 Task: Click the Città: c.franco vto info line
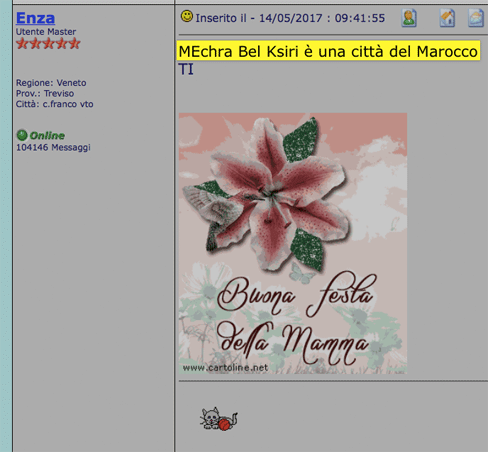click(x=55, y=104)
